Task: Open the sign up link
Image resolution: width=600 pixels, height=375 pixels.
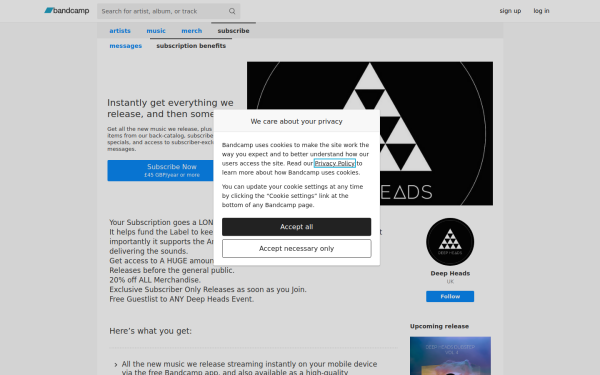Action: (510, 11)
